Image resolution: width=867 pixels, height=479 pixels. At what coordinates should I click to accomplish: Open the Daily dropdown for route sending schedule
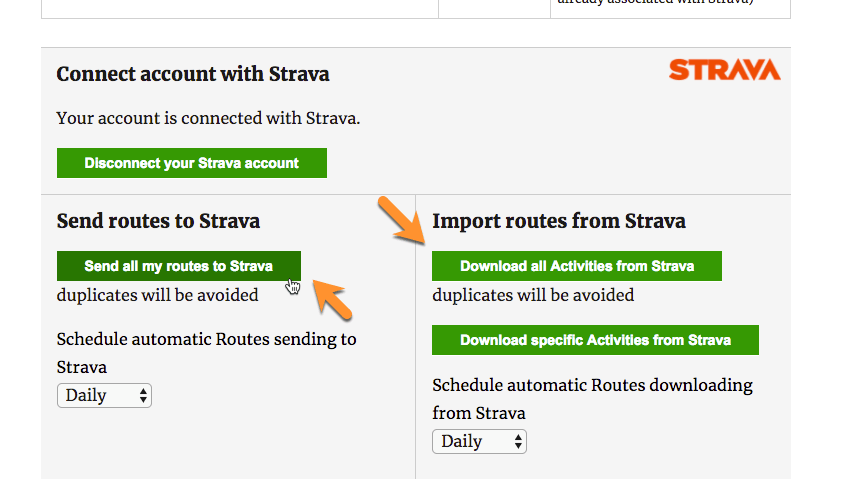click(103, 395)
